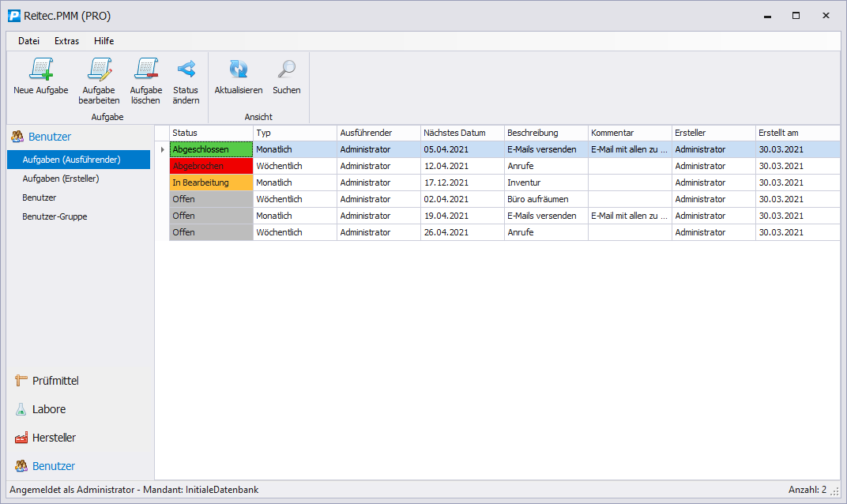The width and height of the screenshot is (847, 504).
Task: Open the Datei menu
Action: pyautogui.click(x=29, y=41)
